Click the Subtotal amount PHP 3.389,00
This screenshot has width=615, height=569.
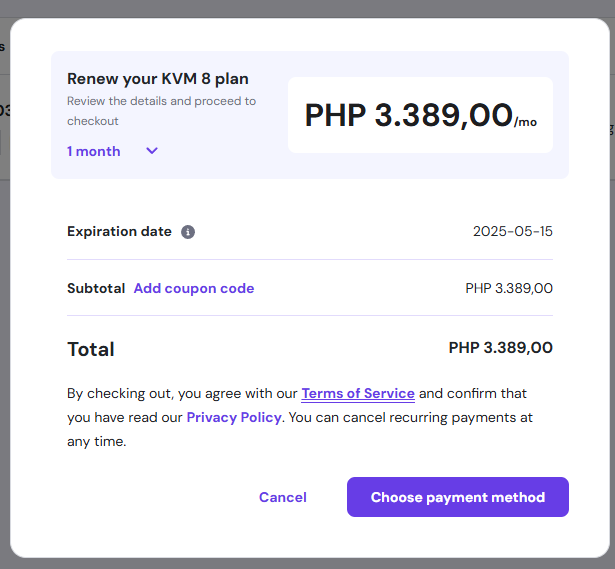coord(509,288)
